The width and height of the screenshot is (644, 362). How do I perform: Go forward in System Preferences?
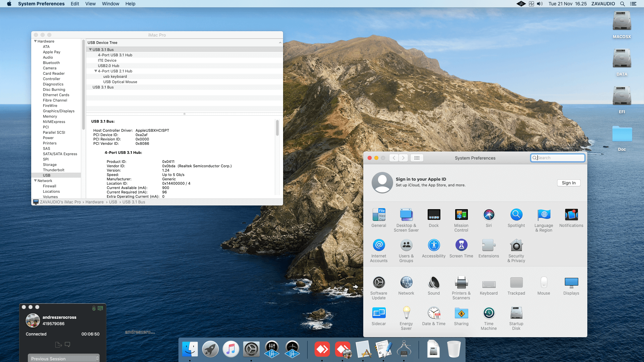point(403,158)
